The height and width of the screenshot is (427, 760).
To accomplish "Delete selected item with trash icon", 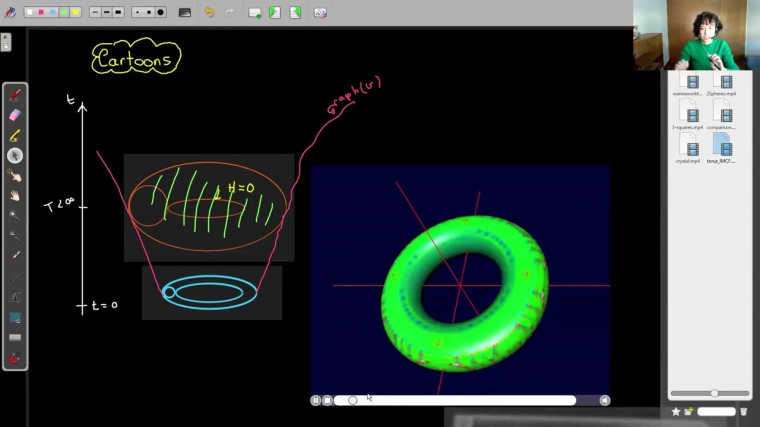I will coord(744,411).
